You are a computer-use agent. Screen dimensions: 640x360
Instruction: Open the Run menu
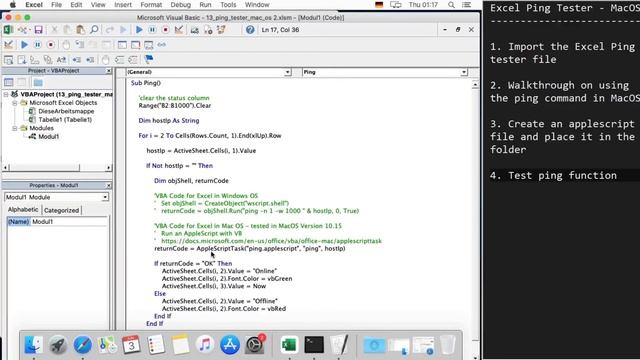pyautogui.click(x=205, y=5)
